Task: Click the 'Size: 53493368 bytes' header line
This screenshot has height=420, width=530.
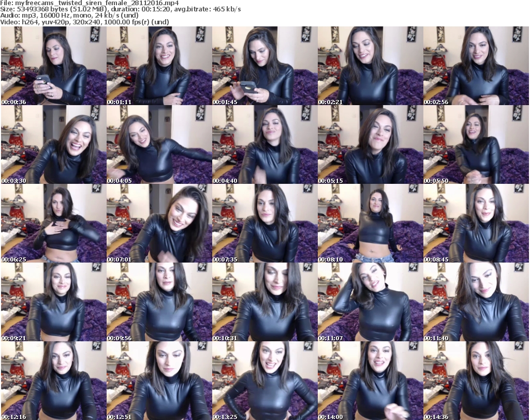Action: click(x=120, y=9)
